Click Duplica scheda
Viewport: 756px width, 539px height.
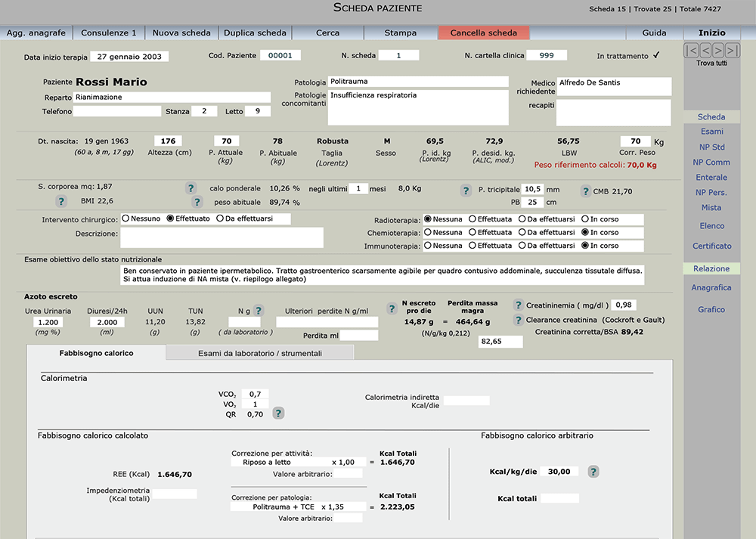pyautogui.click(x=255, y=33)
